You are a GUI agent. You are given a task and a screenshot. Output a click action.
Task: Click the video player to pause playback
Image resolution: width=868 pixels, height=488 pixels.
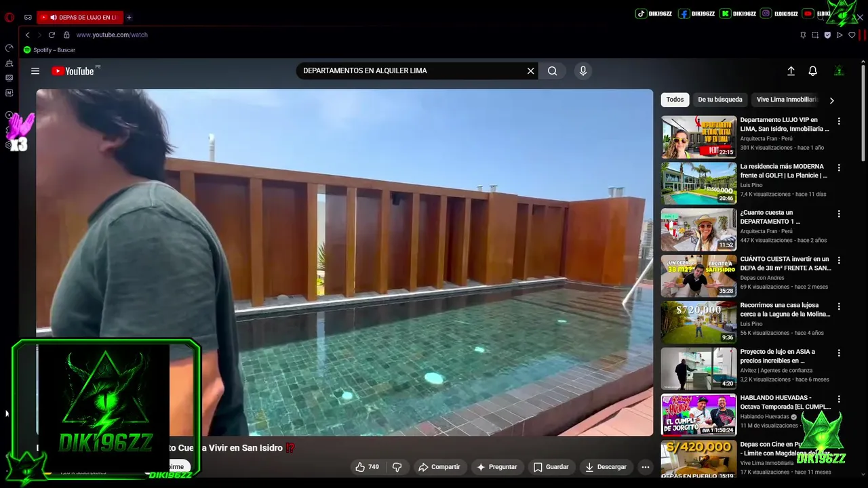(344, 262)
